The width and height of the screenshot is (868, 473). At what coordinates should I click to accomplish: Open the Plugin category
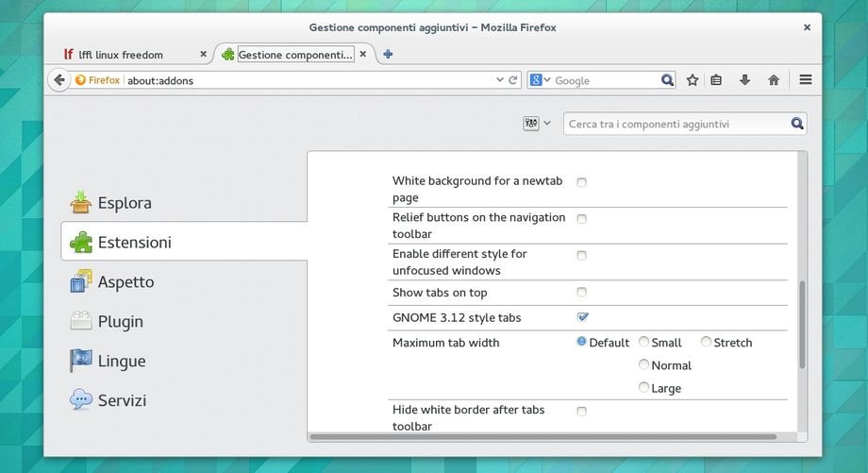click(x=120, y=321)
